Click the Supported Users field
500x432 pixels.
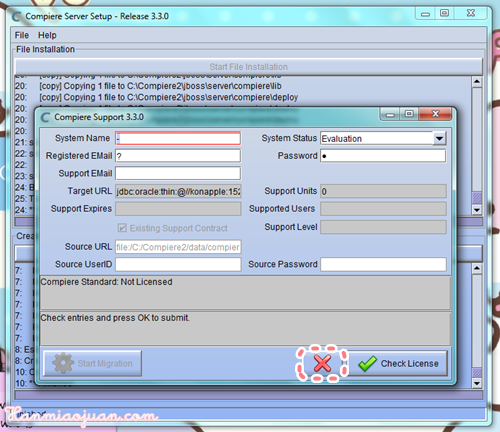[383, 209]
